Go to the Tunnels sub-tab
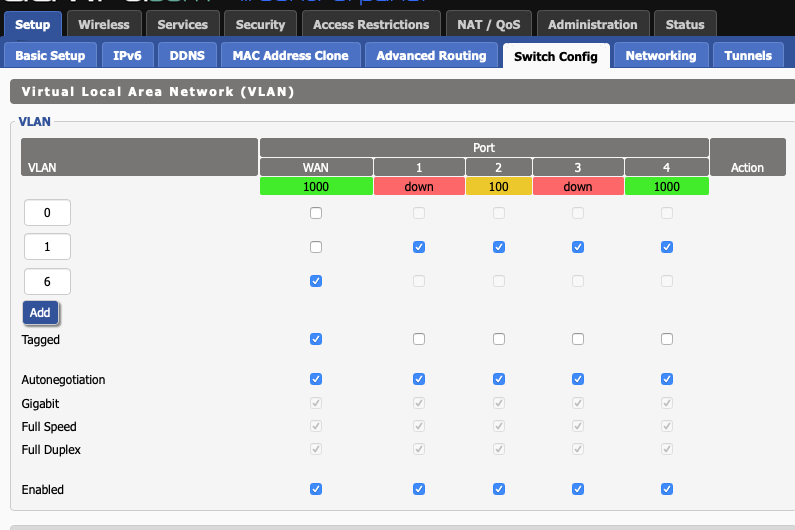 click(x=748, y=55)
